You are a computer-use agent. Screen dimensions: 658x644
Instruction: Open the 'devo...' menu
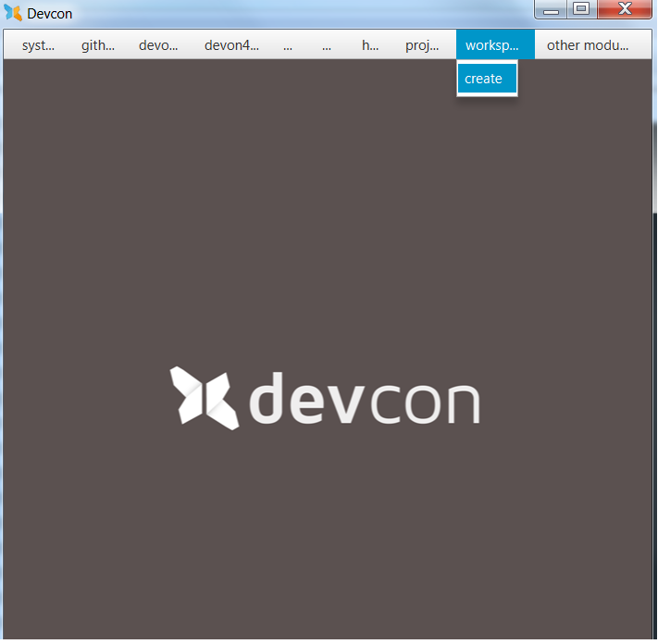158,45
